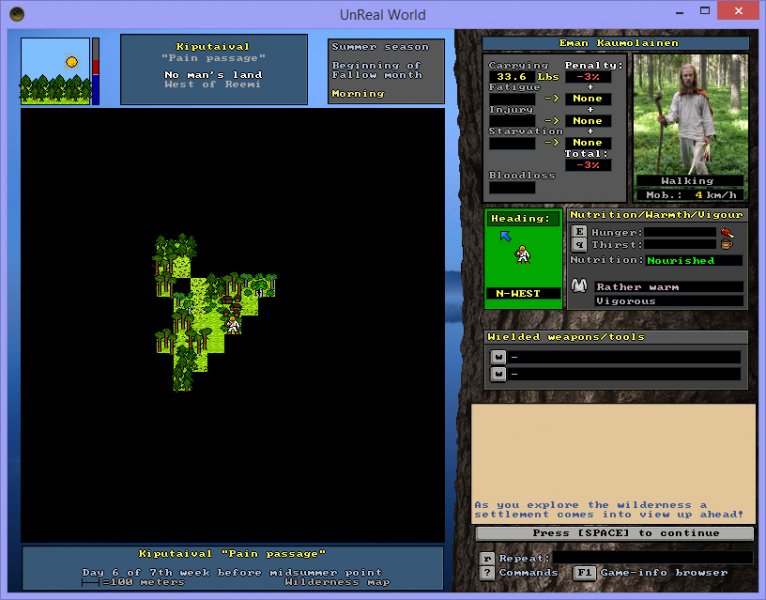The width and height of the screenshot is (766, 600).
Task: Close the UnReal World window
Action: coord(738,11)
